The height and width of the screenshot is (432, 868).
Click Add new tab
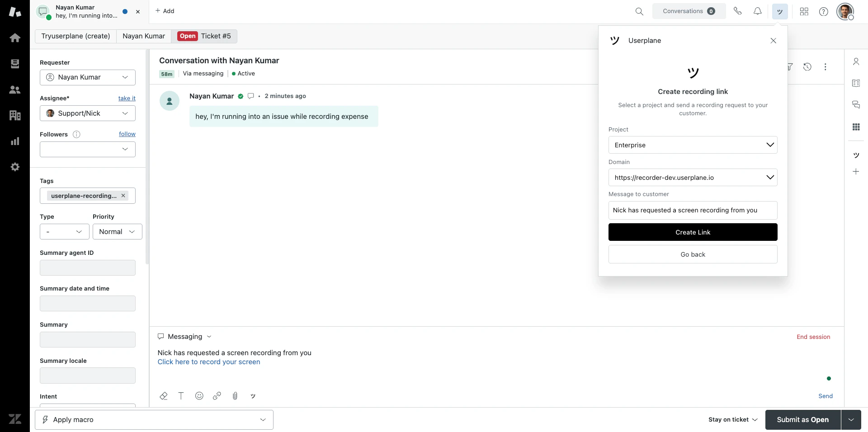[x=165, y=11]
